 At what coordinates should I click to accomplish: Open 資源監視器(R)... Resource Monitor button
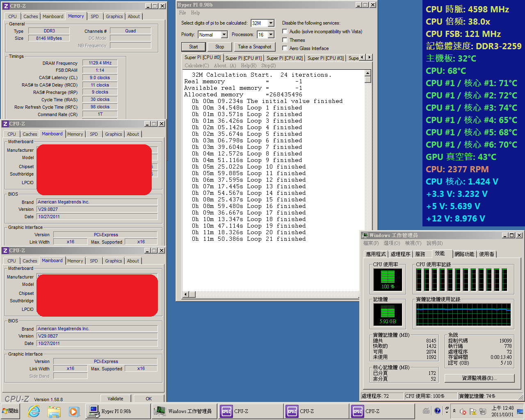[479, 378]
